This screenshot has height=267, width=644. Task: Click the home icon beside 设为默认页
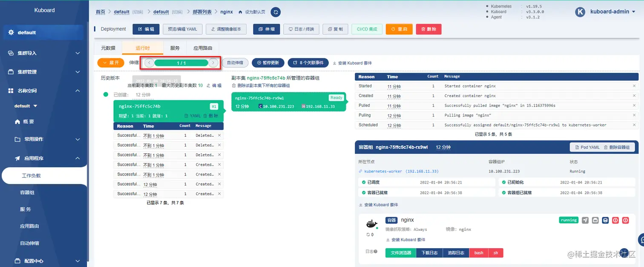[241, 12]
